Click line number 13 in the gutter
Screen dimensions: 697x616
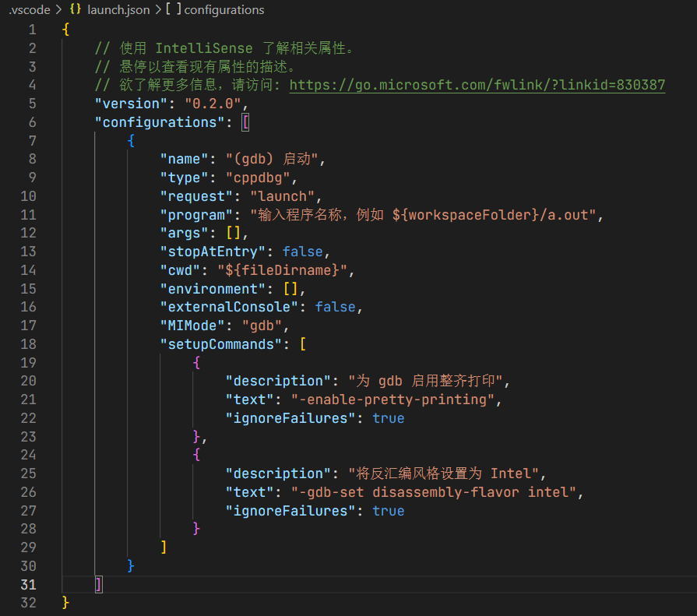tap(28, 251)
